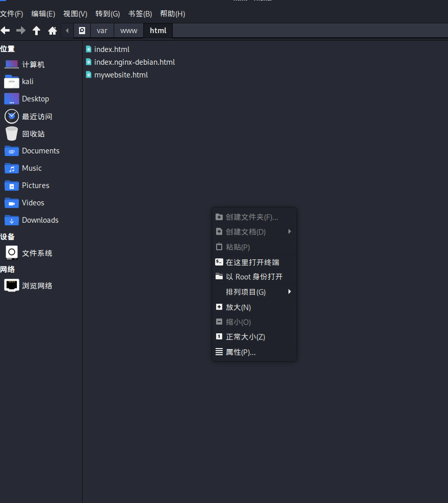Open 回收站 trash in sidebar
The width and height of the screenshot is (448, 503).
[41, 134]
